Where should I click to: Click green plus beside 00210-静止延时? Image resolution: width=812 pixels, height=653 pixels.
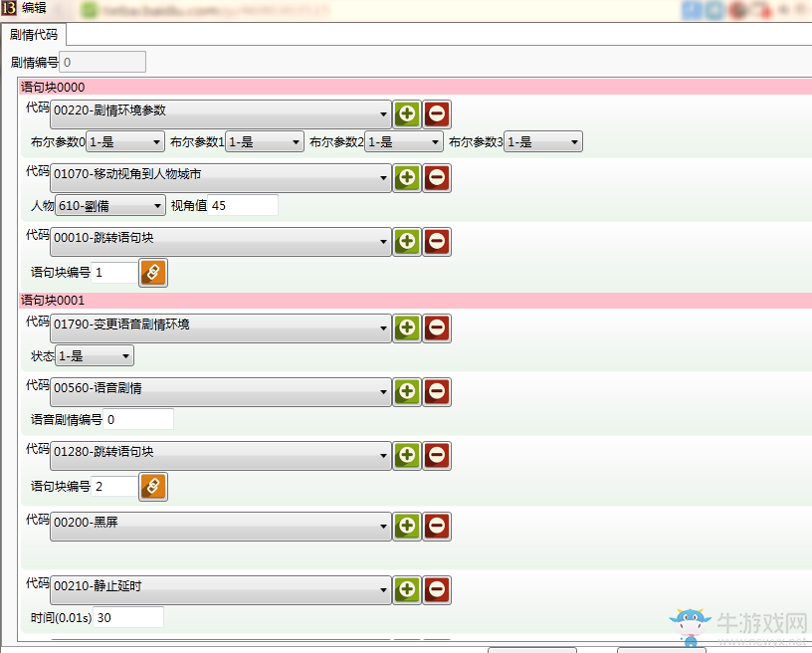[x=407, y=589]
